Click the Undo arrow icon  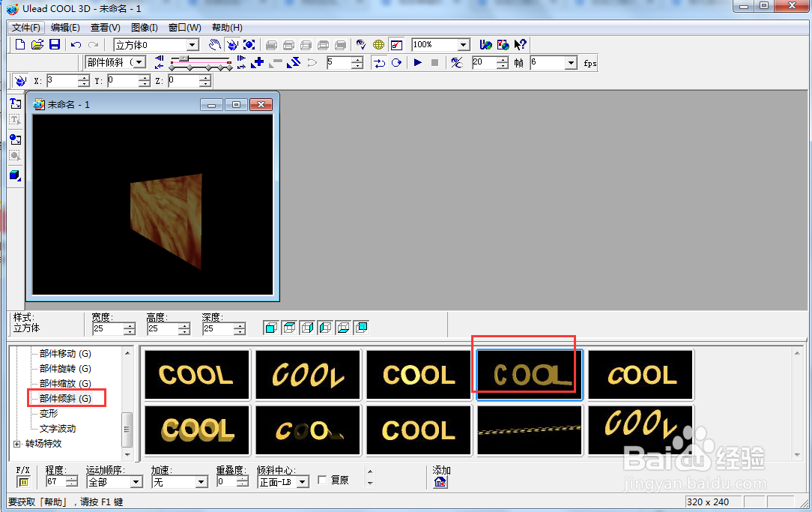pyautogui.click(x=76, y=45)
